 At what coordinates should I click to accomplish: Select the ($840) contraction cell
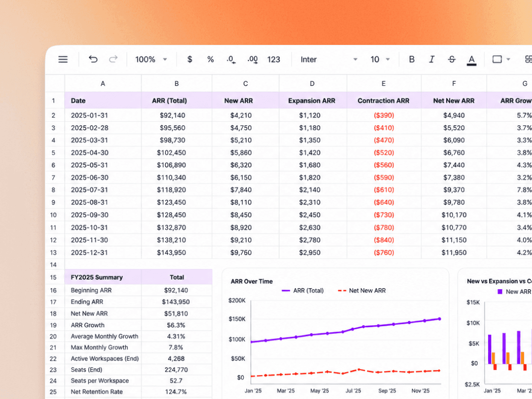pos(383,240)
